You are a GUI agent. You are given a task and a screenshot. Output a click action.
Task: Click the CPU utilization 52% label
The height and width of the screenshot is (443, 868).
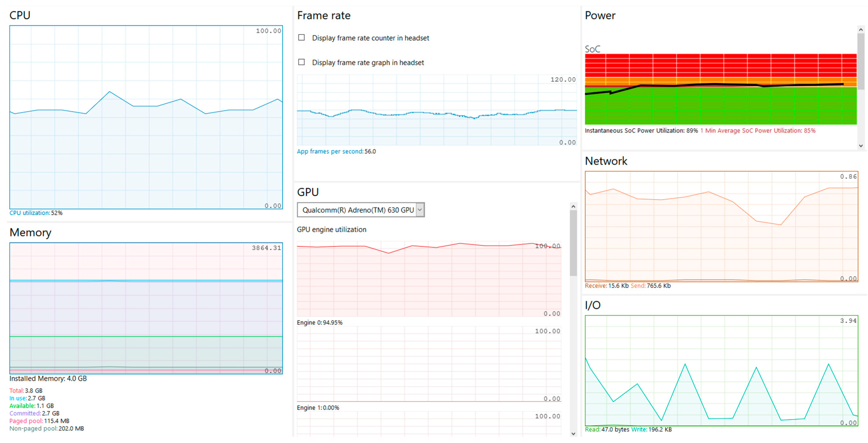coord(36,213)
